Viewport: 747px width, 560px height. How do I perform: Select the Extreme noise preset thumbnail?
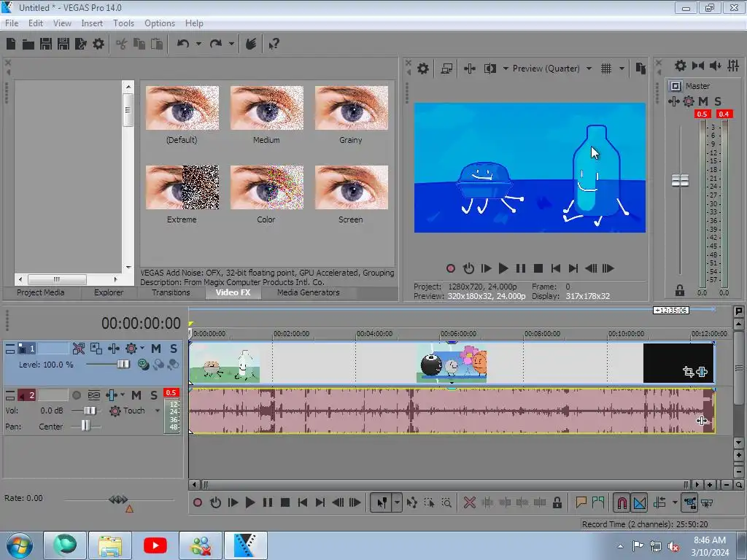(182, 187)
